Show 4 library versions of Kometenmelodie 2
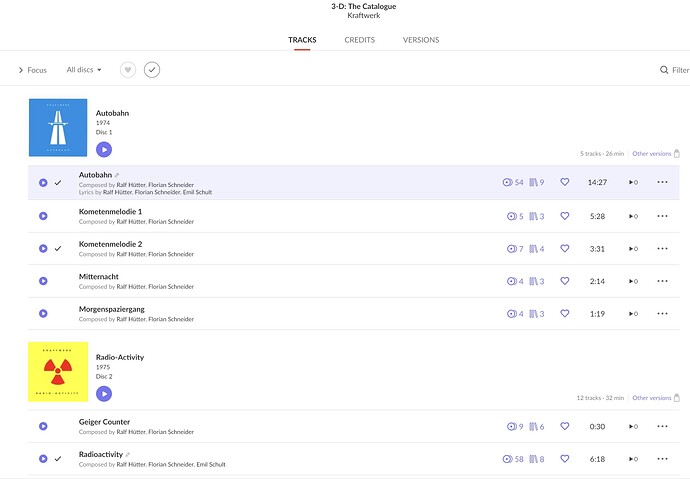The image size is (690, 479). 536,249
